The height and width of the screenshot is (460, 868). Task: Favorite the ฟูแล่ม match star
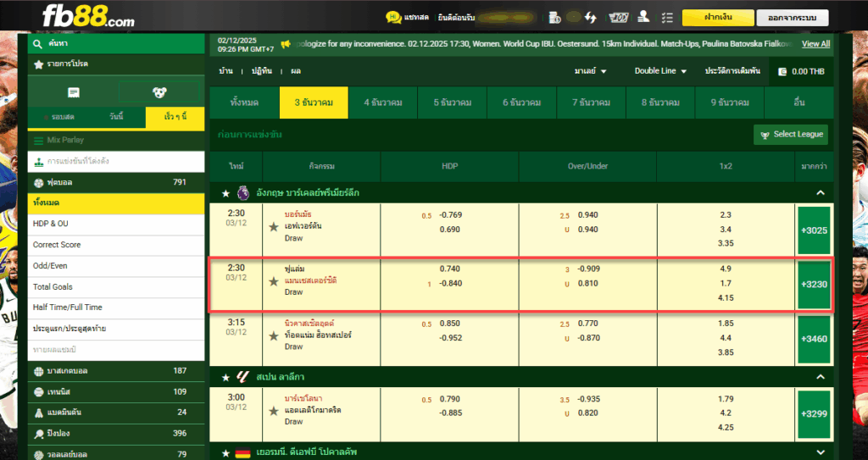(274, 282)
